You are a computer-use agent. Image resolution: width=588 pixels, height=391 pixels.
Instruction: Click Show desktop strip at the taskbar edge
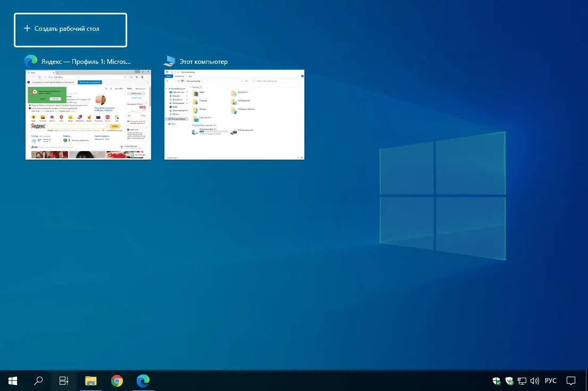pyautogui.click(x=586, y=381)
